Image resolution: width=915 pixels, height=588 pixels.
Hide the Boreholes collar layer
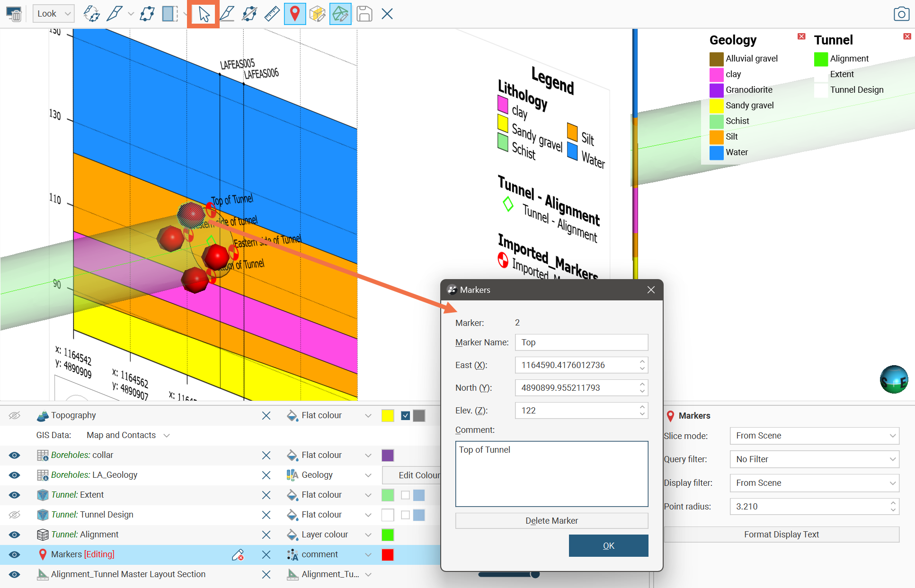[15, 455]
